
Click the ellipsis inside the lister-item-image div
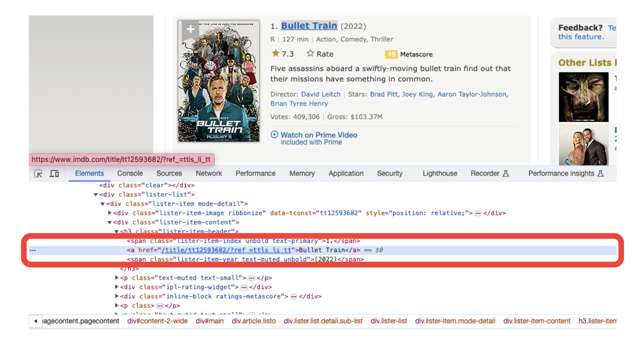pyautogui.click(x=478, y=213)
